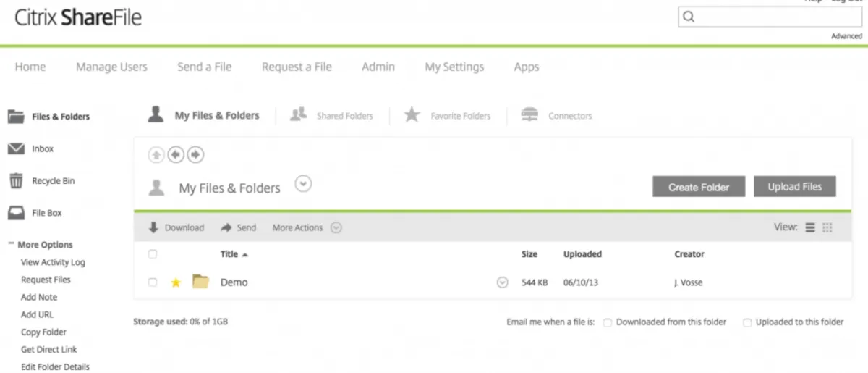
Task: Click the Files & Folders sidebar folder icon
Action: pyautogui.click(x=16, y=116)
